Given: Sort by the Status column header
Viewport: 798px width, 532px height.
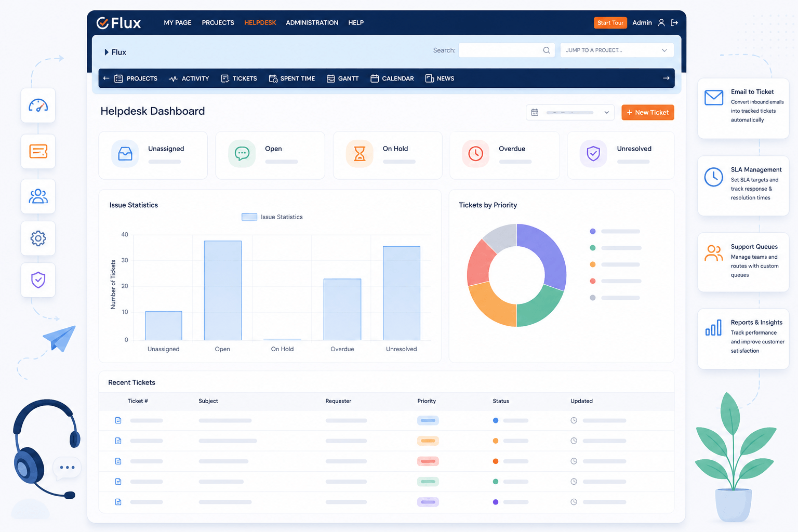Looking at the screenshot, I should click(x=501, y=401).
